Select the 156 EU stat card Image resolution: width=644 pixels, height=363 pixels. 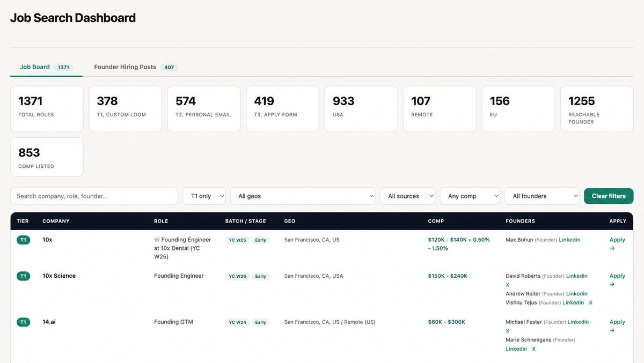518,109
